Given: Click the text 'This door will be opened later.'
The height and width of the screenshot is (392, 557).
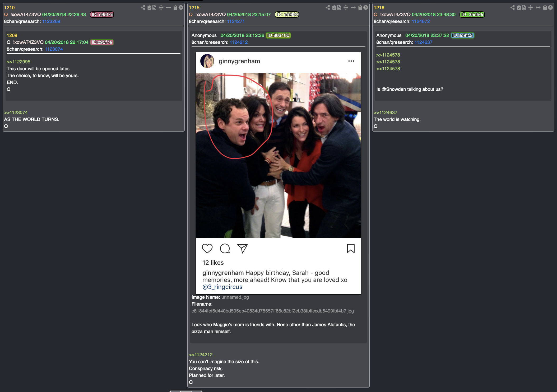Looking at the screenshot, I should point(38,69).
